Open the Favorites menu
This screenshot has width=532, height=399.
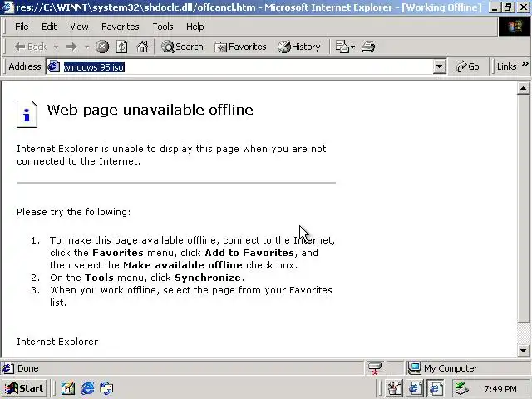click(120, 27)
